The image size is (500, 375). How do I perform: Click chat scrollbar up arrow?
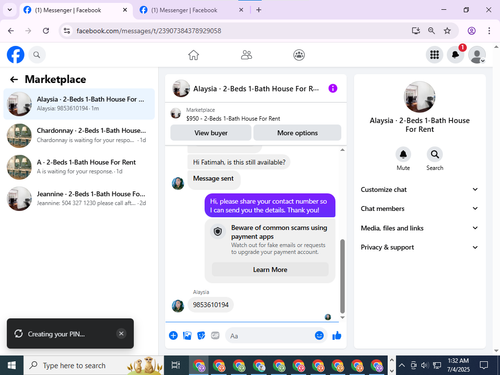click(x=342, y=150)
